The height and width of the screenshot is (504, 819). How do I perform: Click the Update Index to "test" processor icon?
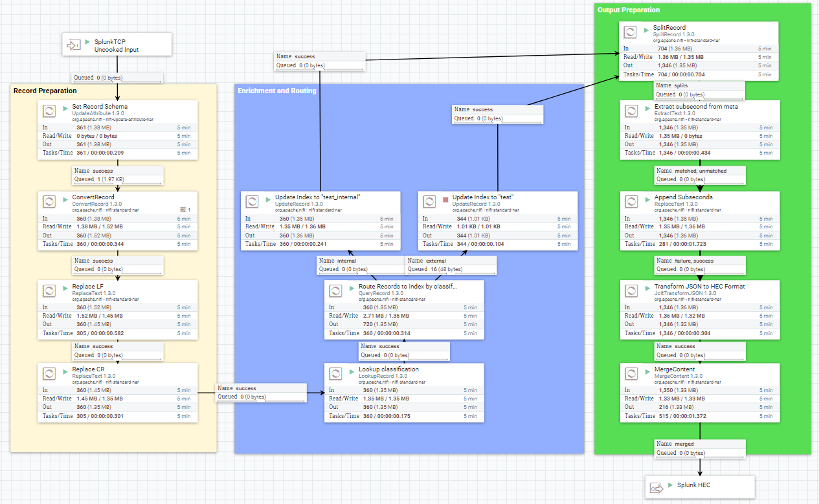(429, 201)
